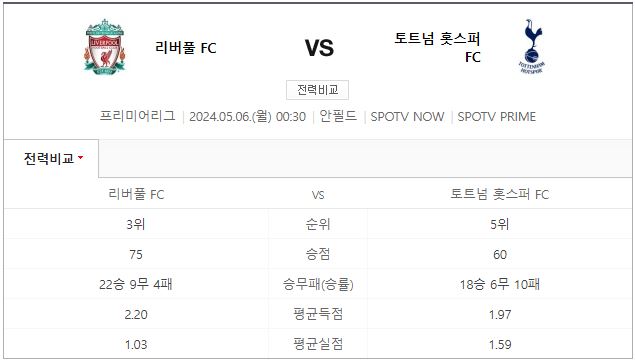The height and width of the screenshot is (361, 635).
Task: Click the 토트넘 홋스퍼 FC team name header
Action: click(x=437, y=47)
